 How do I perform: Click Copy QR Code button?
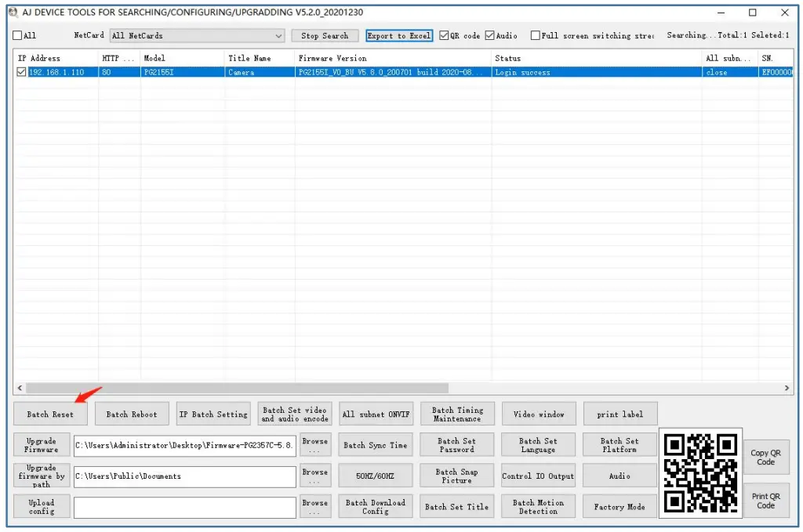(766, 458)
